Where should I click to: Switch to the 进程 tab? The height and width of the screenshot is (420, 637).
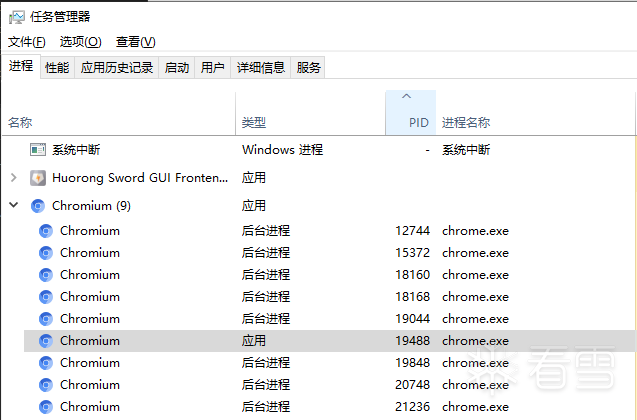tap(21, 66)
